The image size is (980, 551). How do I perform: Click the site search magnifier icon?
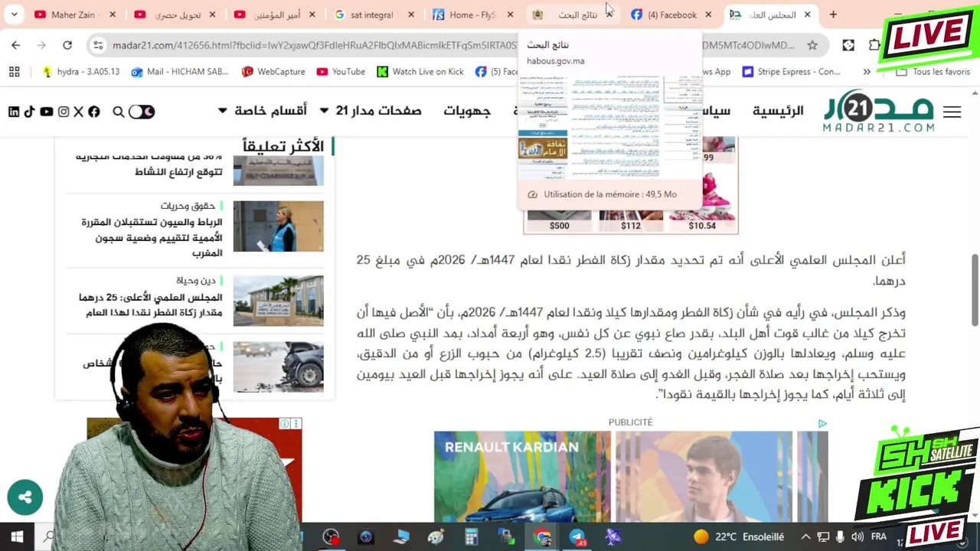(x=119, y=112)
